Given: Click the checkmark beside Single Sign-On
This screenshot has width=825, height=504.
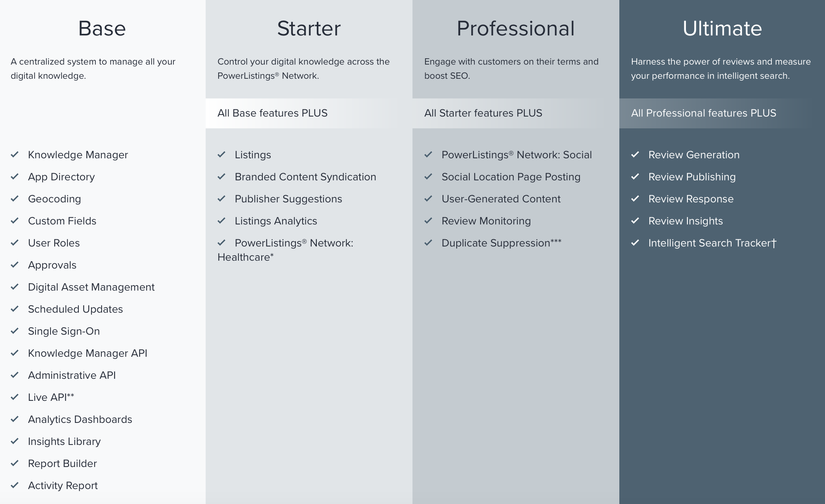Looking at the screenshot, I should point(15,331).
